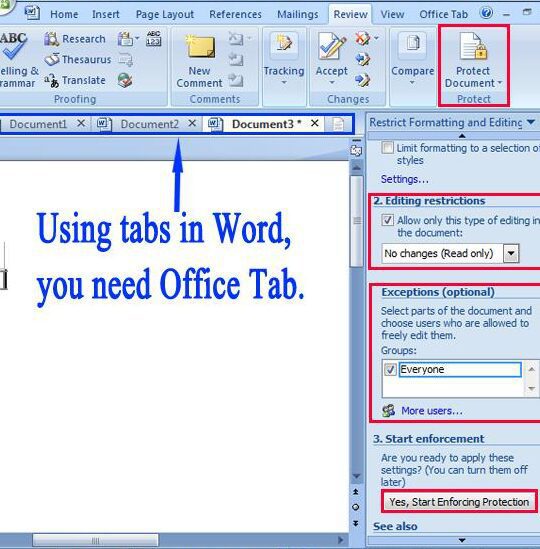Expand the No changes (Read only) dropdown
Screen dimensions: 540x549
click(511, 253)
